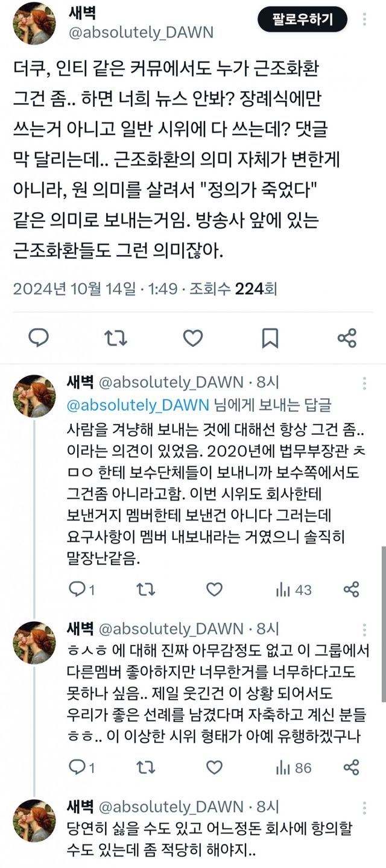386x868 pixels.
Task: Like the main post with heart icon
Action: point(192,338)
